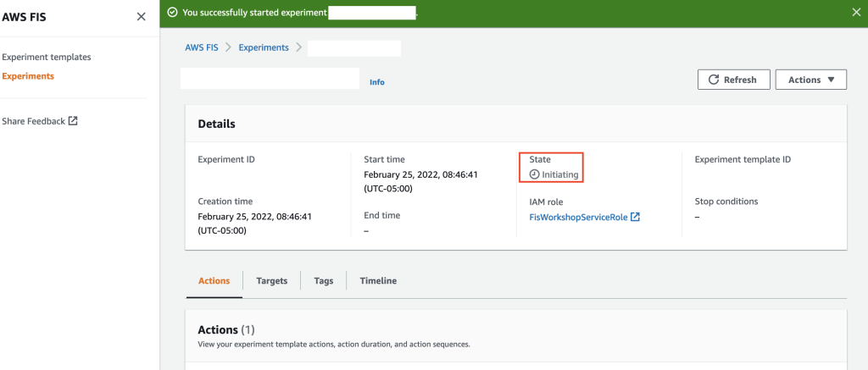868x370 pixels.
Task: Select the Start time February 25 value
Action: click(x=420, y=181)
